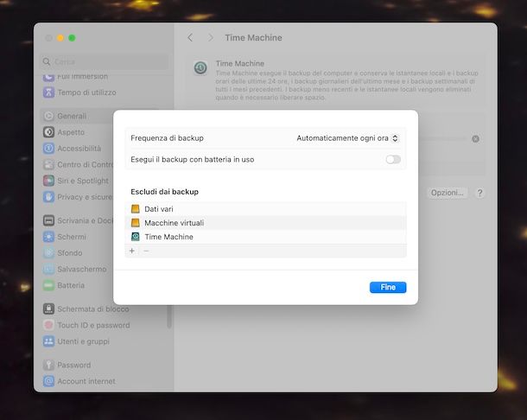Add an excluded item with plus button

(132, 251)
